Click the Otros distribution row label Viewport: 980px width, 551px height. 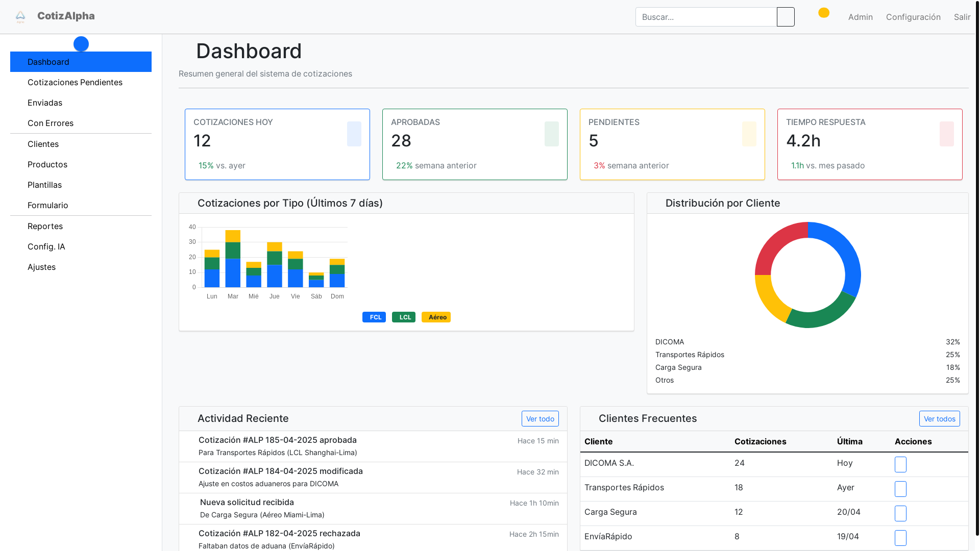665,380
